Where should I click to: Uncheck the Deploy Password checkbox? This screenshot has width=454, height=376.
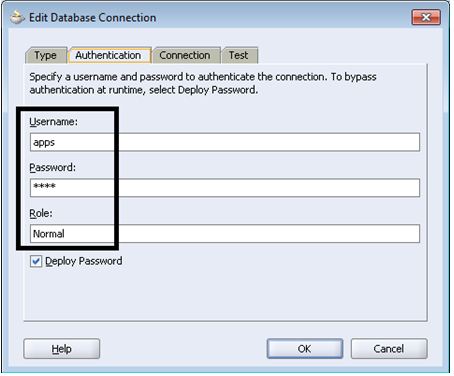(36, 261)
